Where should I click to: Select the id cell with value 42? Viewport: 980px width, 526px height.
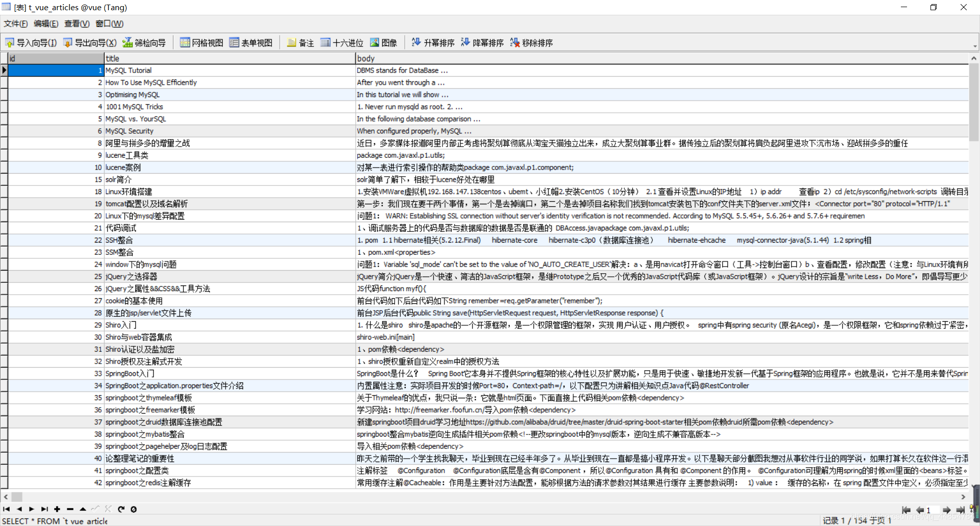[56, 483]
